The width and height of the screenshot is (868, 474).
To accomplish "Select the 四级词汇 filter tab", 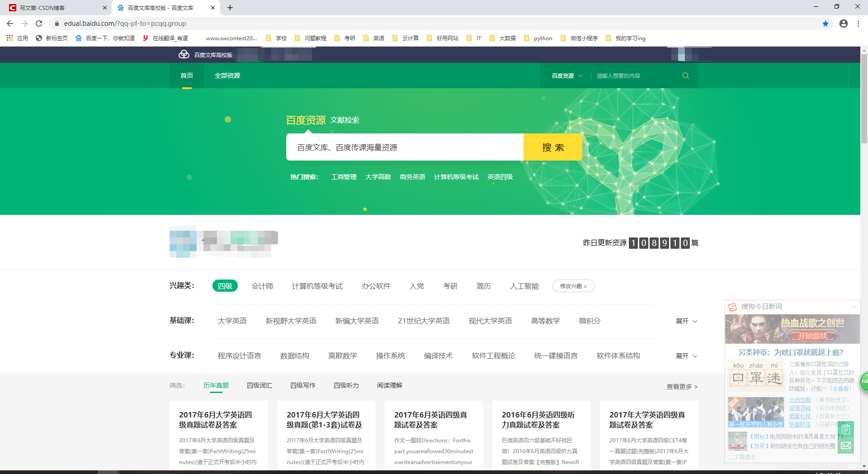I will (x=259, y=385).
